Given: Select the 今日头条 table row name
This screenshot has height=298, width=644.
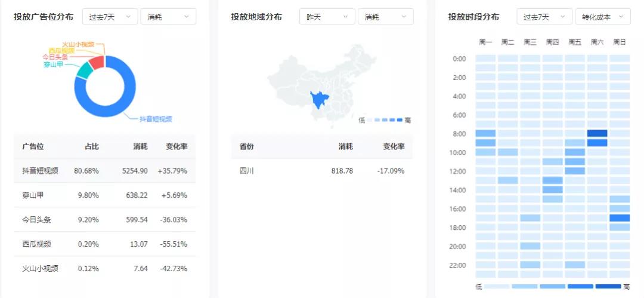Looking at the screenshot, I should click(37, 220).
